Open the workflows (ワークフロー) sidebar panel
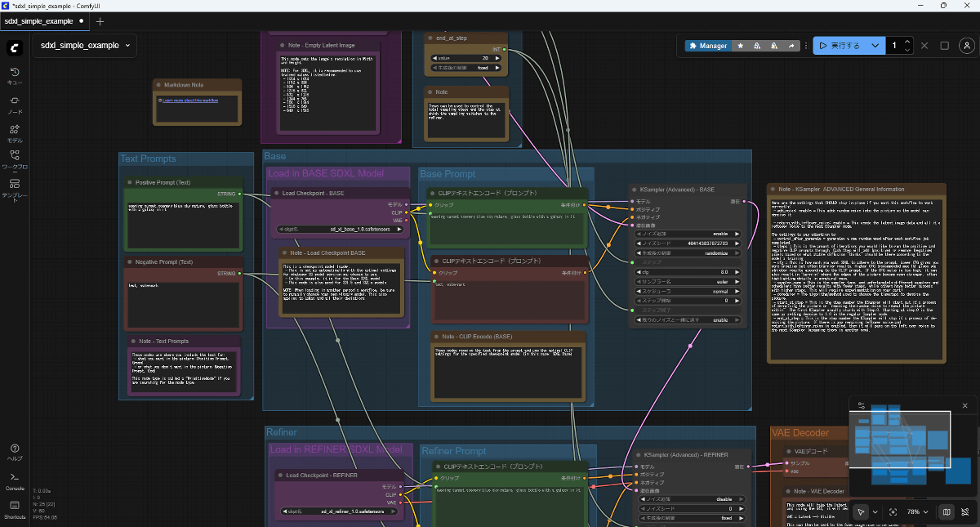 (x=15, y=159)
